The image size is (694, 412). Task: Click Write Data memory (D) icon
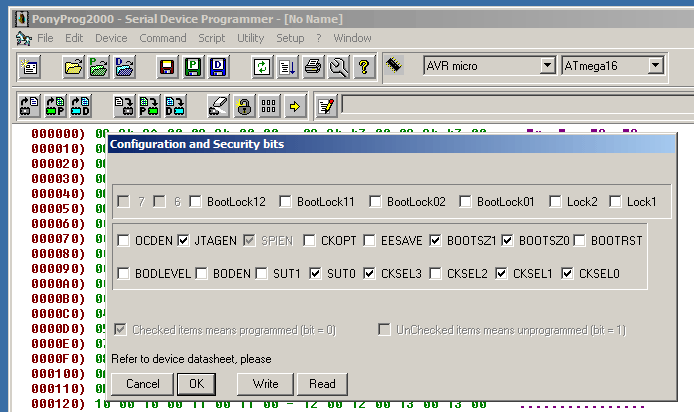(x=175, y=106)
